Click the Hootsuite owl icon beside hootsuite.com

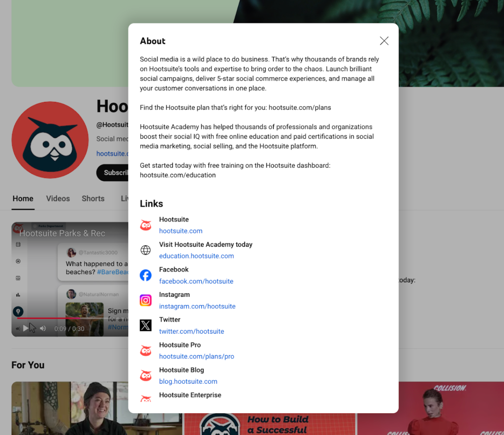click(146, 225)
